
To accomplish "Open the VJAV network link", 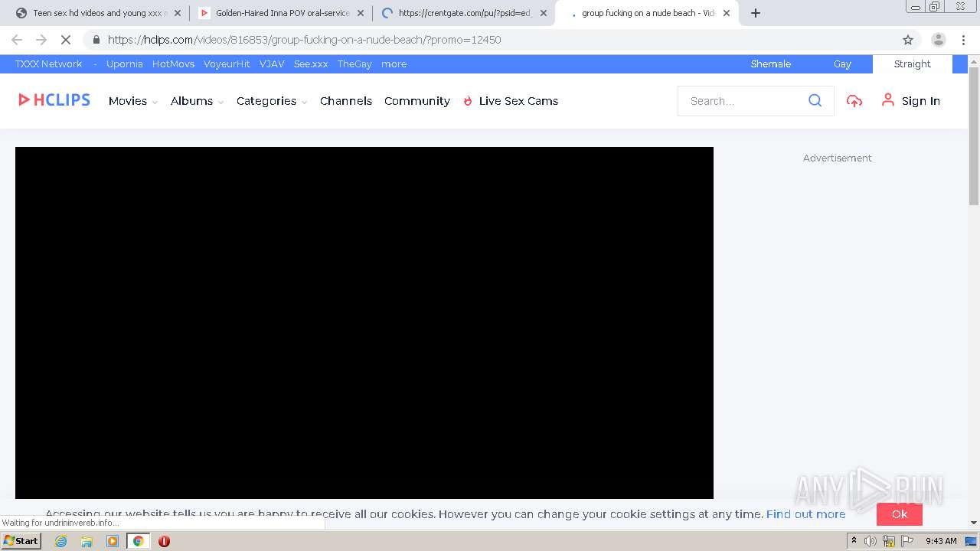I will pyautogui.click(x=272, y=64).
